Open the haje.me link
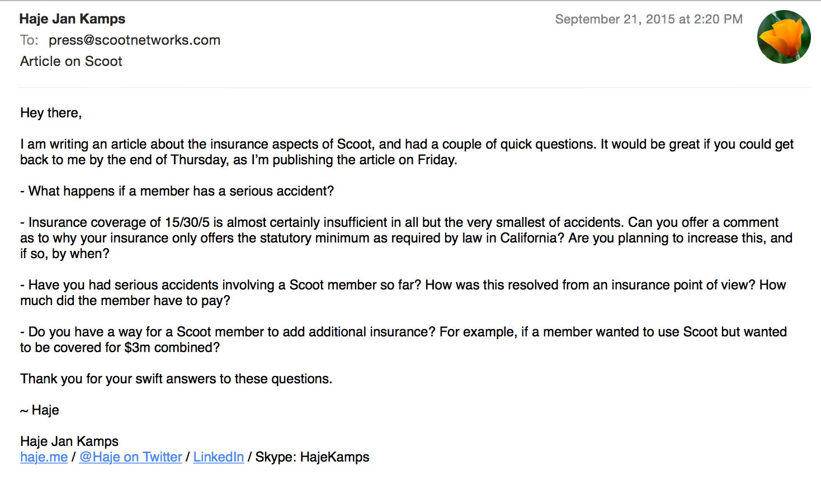The image size is (821, 504). tap(44, 457)
